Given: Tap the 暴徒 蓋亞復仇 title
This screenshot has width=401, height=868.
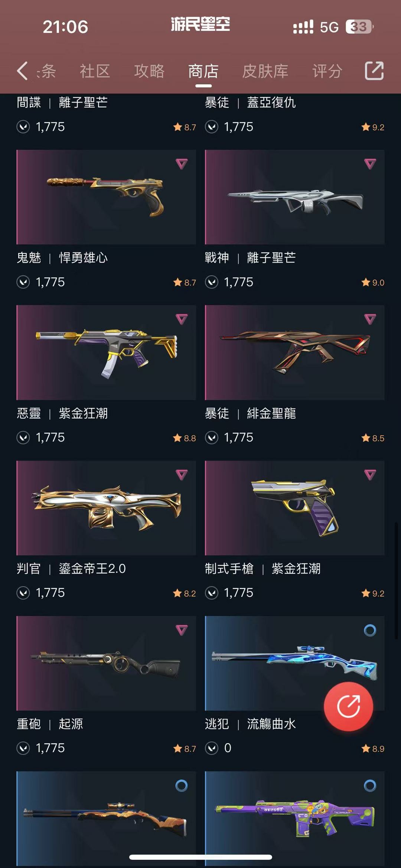Looking at the screenshot, I should pyautogui.click(x=250, y=102).
